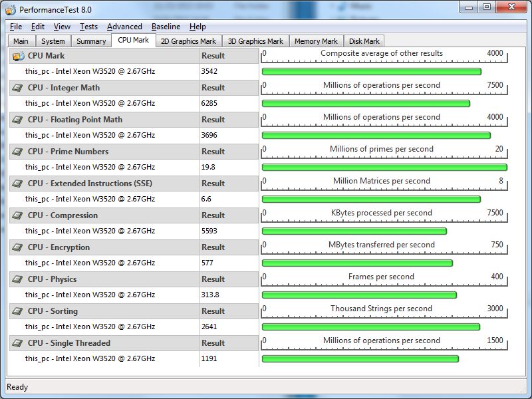Click the SSE result value 6.6
The image size is (532, 399).
pos(206,199)
